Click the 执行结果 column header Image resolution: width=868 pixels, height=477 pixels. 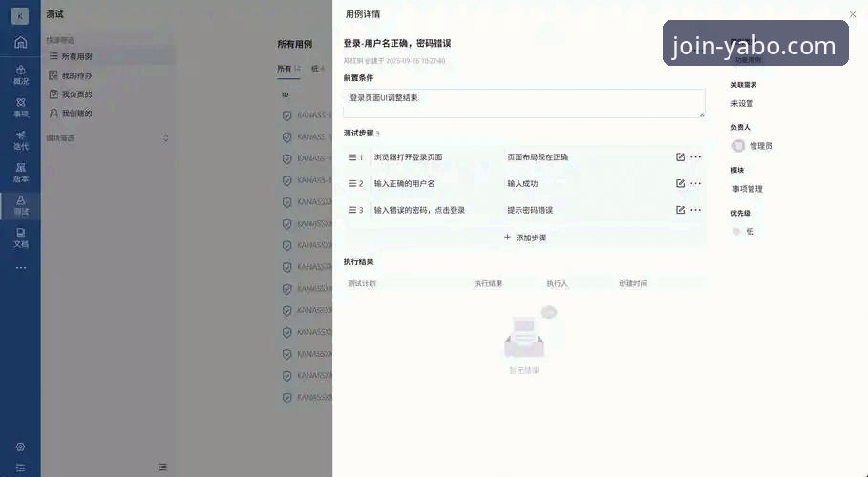coord(488,283)
